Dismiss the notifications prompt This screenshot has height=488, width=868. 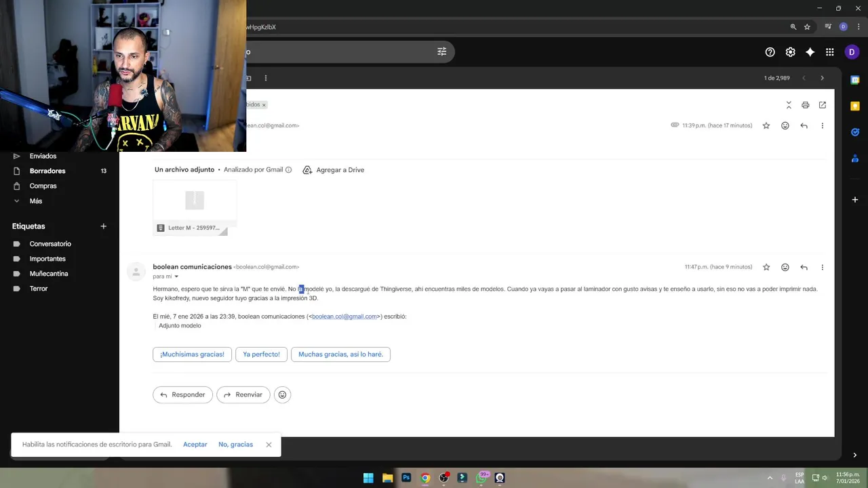[269, 445]
